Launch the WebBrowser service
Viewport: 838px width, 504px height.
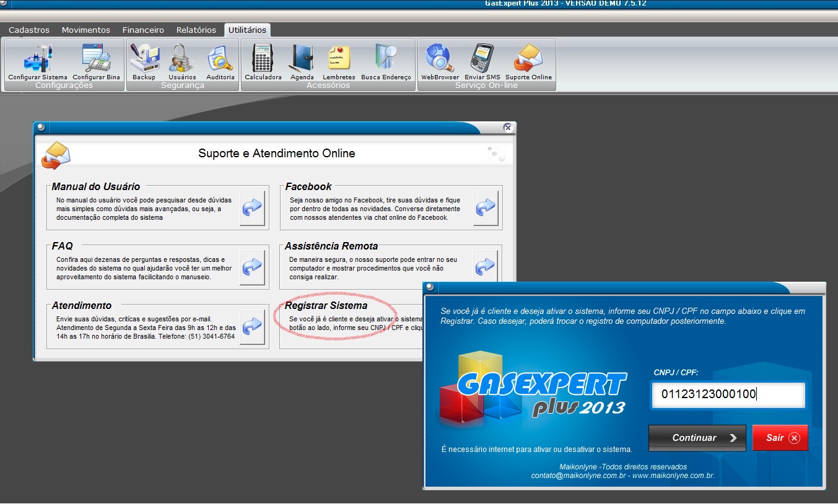click(440, 62)
